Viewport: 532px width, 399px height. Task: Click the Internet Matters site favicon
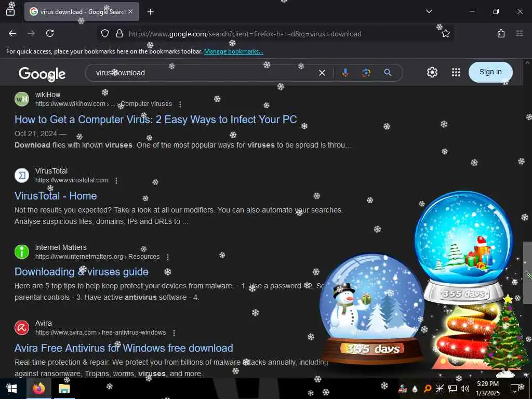click(x=22, y=252)
